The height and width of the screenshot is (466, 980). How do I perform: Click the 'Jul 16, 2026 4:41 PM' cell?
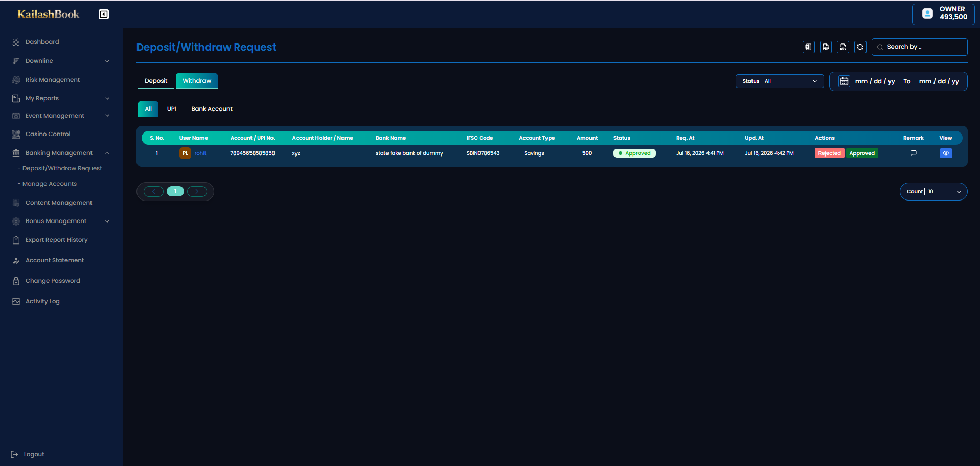coord(700,153)
